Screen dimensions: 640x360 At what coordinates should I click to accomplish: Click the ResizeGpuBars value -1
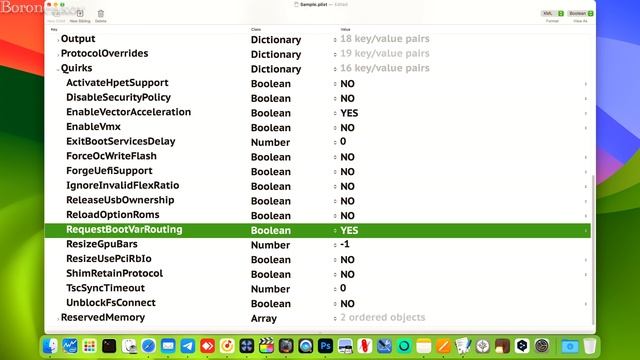coord(345,244)
